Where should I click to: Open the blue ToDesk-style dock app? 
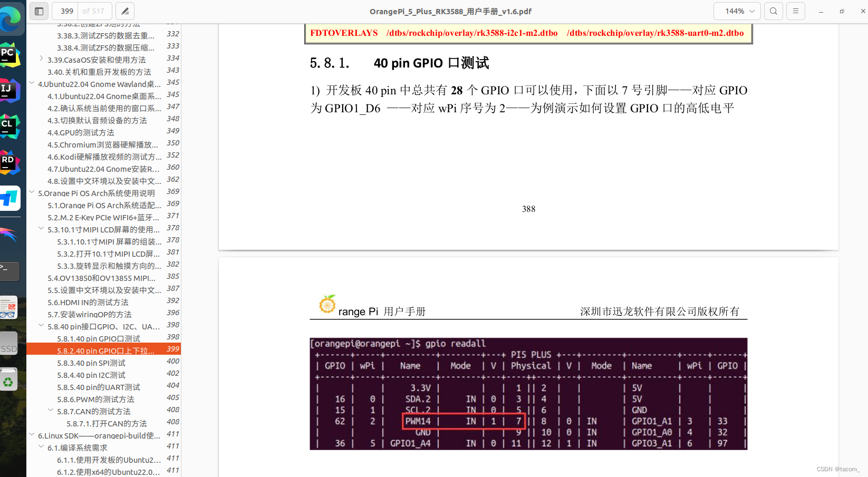point(10,198)
